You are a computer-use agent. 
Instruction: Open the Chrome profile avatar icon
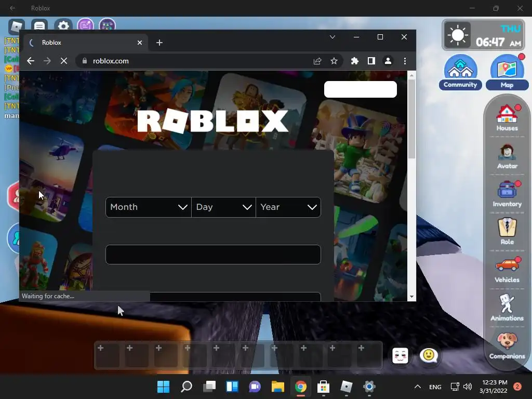click(x=388, y=61)
